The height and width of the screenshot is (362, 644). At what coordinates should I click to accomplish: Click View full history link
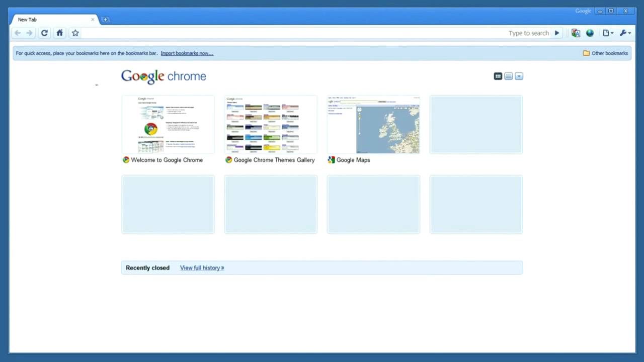[202, 268]
